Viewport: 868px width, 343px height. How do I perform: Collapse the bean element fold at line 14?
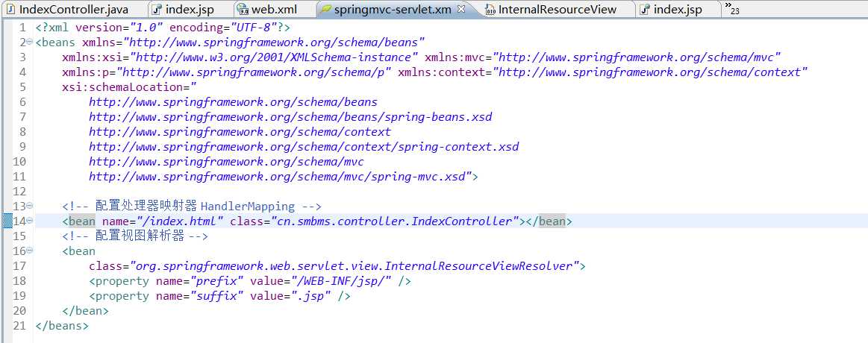(30, 221)
